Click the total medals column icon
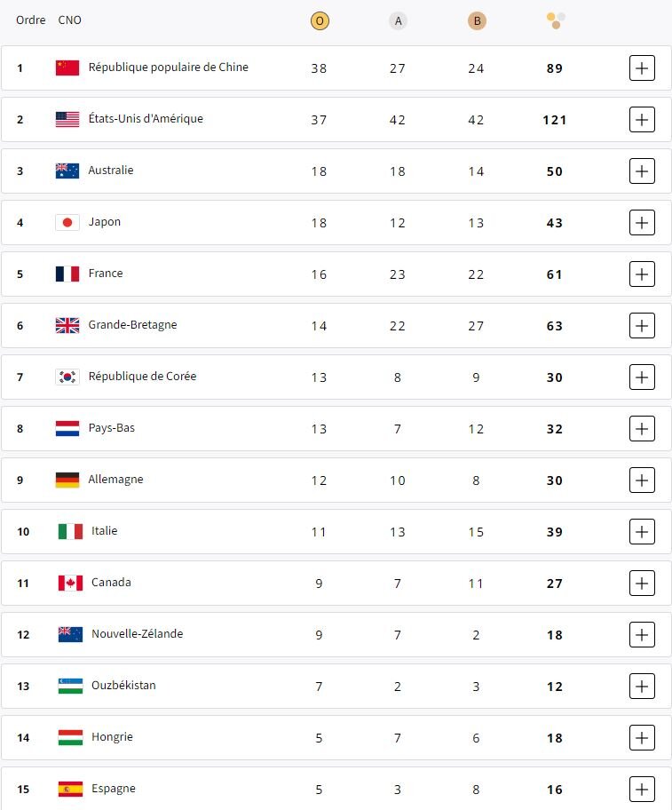672x810 pixels. tap(556, 20)
